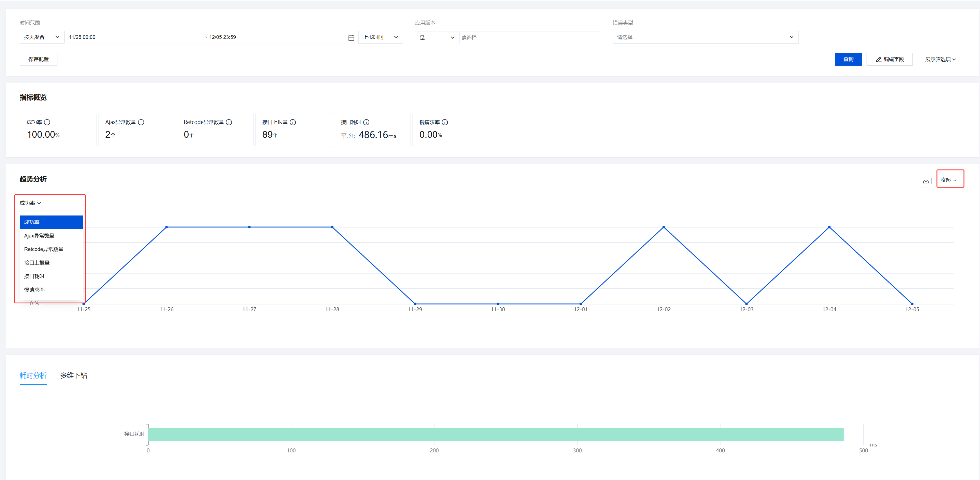
Task: Choose 接口耗时 from metric list
Action: click(x=34, y=276)
